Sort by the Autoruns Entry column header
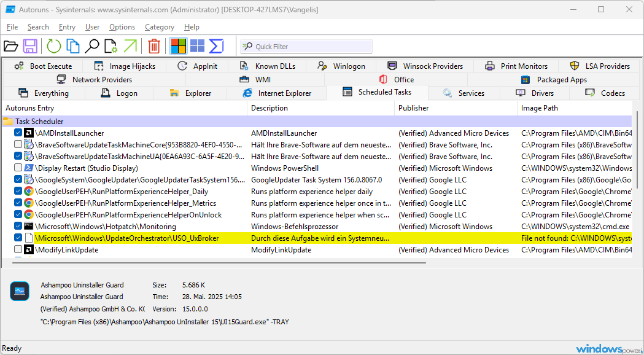This screenshot has width=644, height=355. coord(125,108)
